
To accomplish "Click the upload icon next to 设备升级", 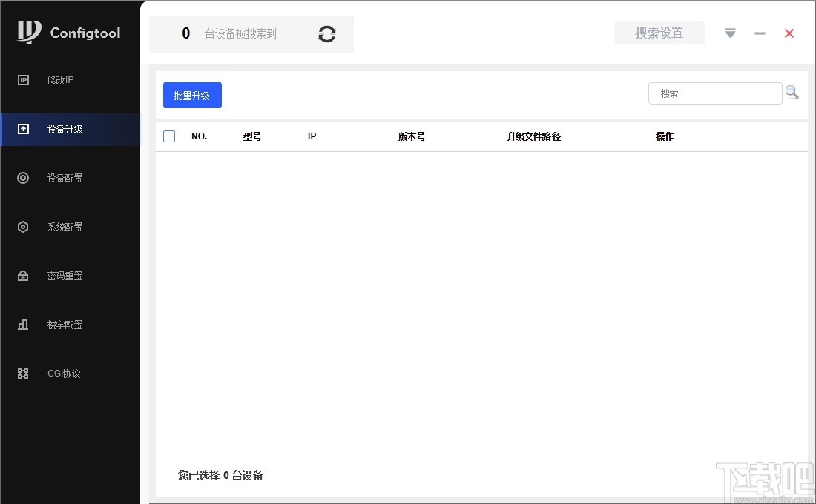I will point(23,128).
